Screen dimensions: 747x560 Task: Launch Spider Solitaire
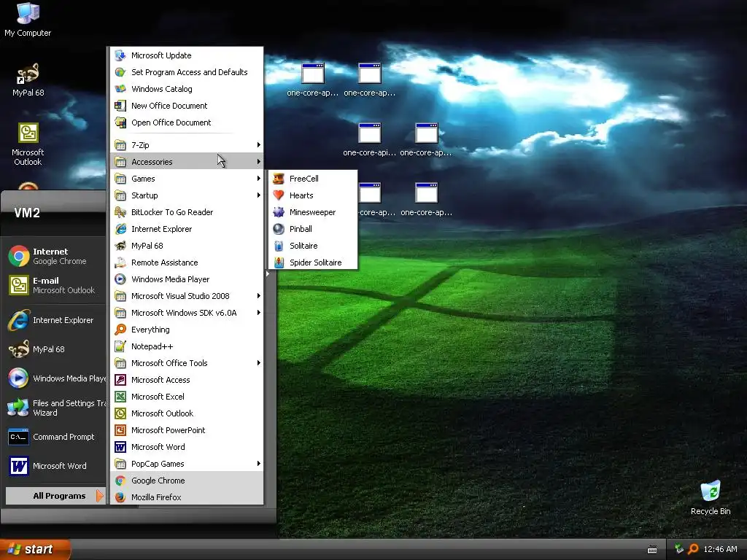[313, 262]
